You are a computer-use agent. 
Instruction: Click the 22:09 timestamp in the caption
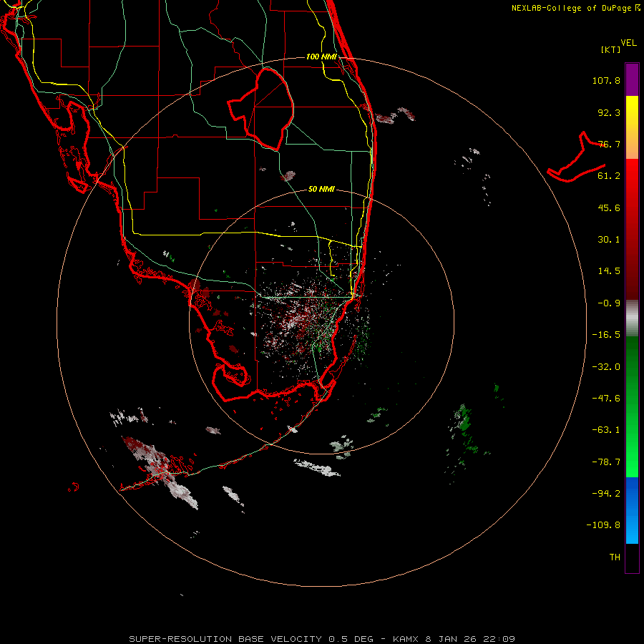(499, 639)
